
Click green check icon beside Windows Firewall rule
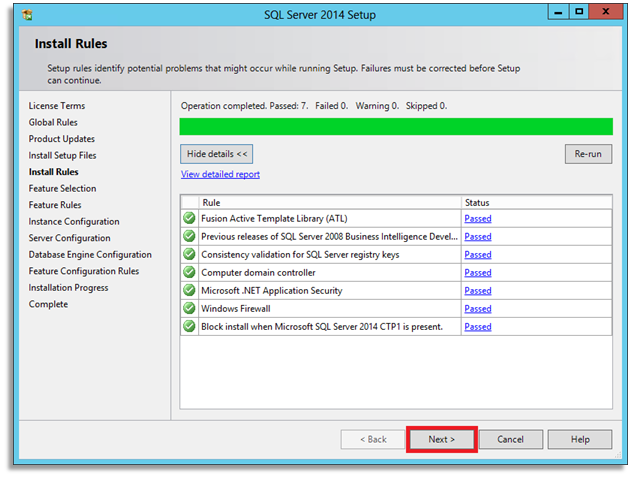pos(189,308)
